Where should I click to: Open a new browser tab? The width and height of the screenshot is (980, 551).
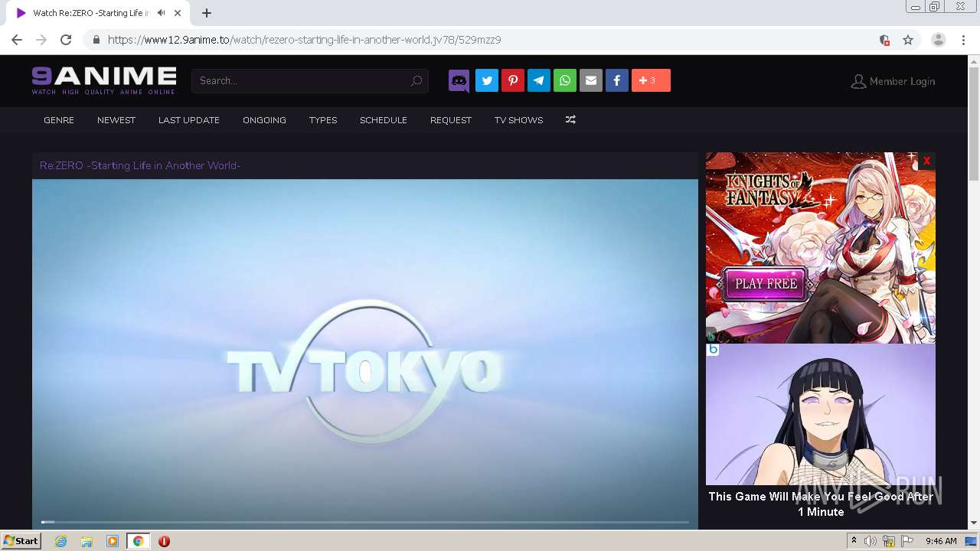click(207, 13)
